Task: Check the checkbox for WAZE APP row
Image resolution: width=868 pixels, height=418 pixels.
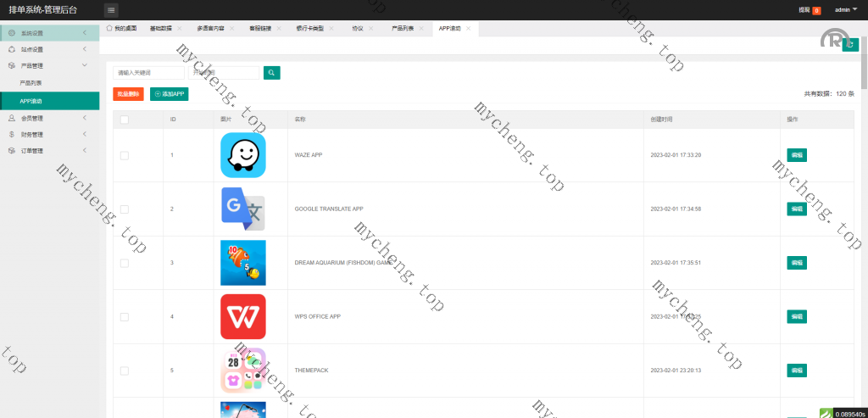Action: pos(125,155)
